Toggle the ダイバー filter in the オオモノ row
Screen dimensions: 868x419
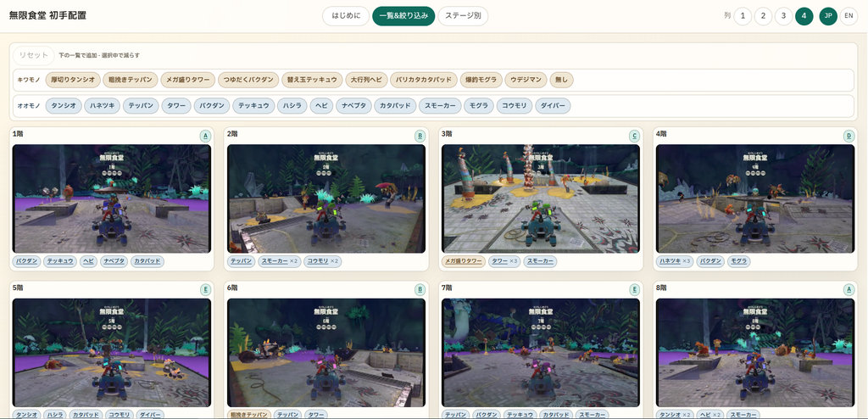[553, 106]
